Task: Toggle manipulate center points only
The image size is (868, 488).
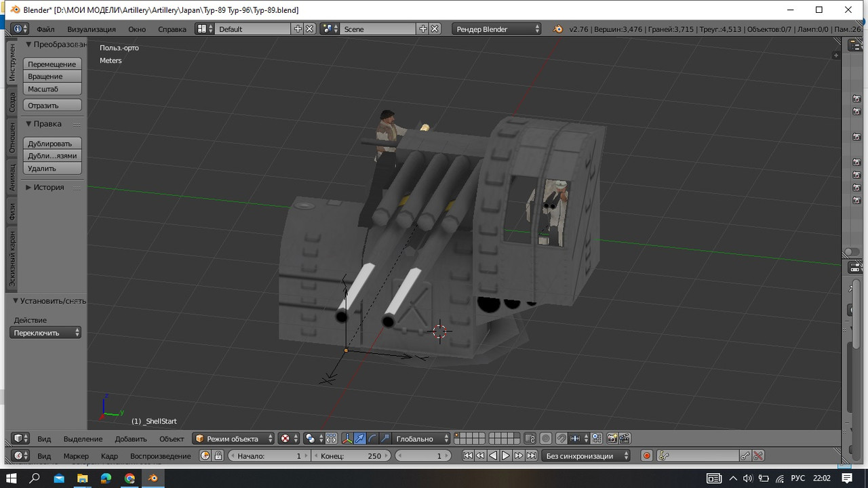Action: (x=331, y=439)
